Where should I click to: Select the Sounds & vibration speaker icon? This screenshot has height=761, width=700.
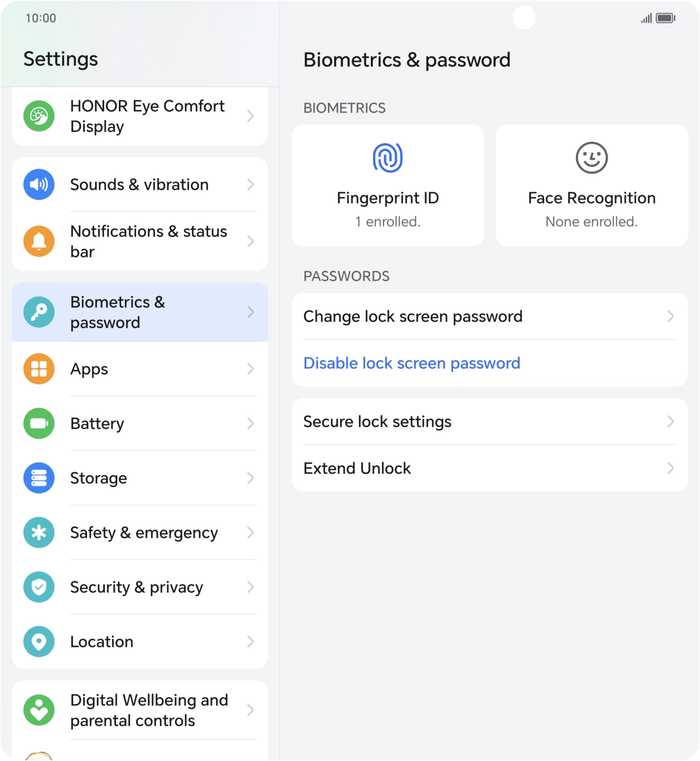pyautogui.click(x=38, y=185)
